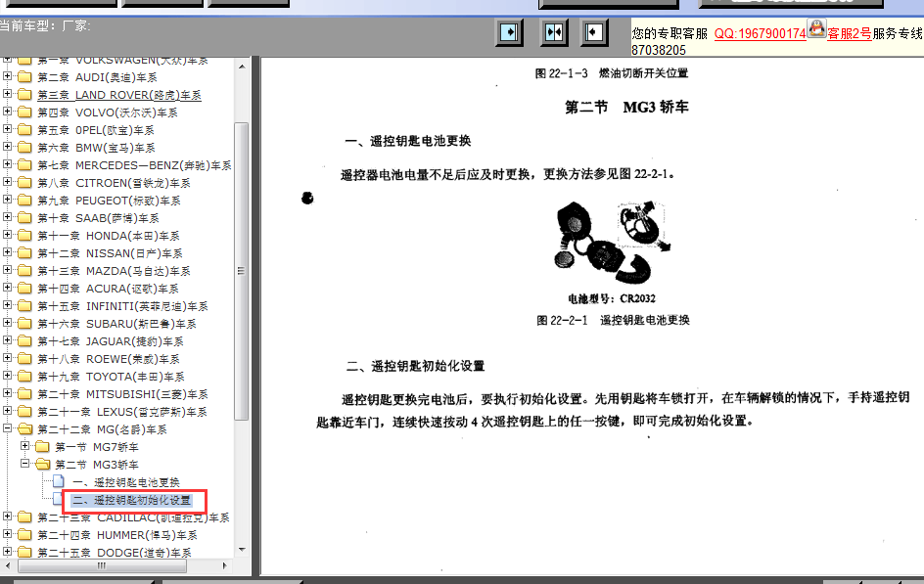Click caption 图 22-1-3 燃油切断开关位置

pos(612,73)
